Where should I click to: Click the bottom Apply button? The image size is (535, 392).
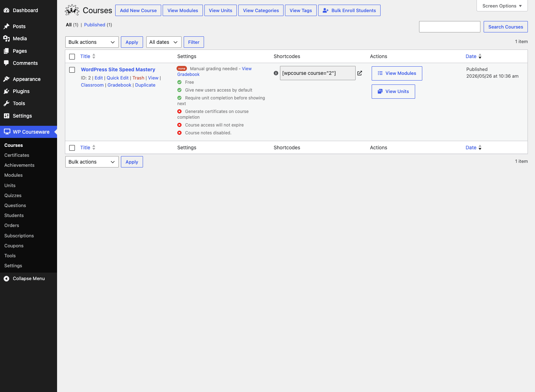click(x=132, y=162)
